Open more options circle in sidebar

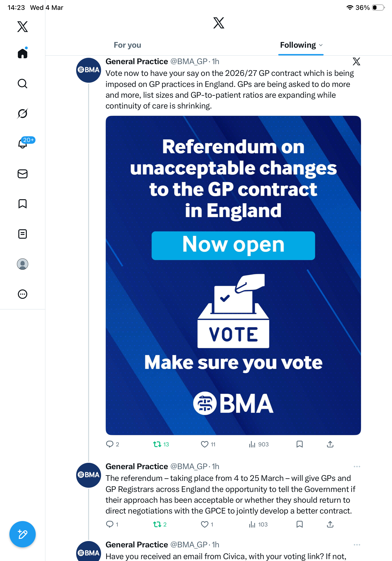23,294
